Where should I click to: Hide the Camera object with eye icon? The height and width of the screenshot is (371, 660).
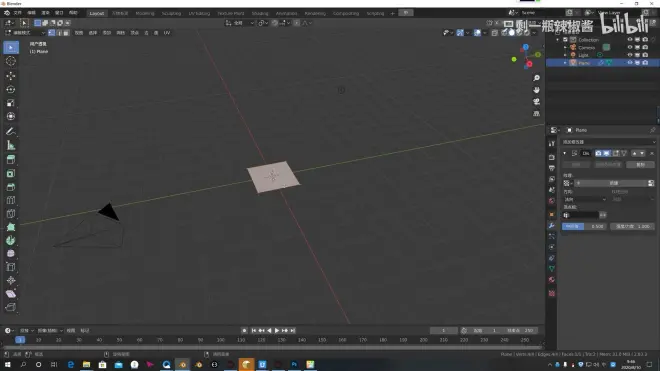tap(630, 47)
